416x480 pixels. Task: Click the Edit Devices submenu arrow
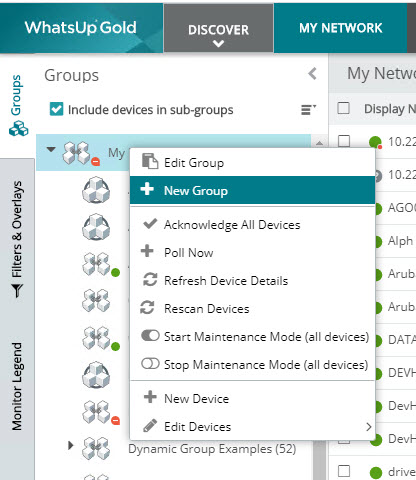click(368, 427)
